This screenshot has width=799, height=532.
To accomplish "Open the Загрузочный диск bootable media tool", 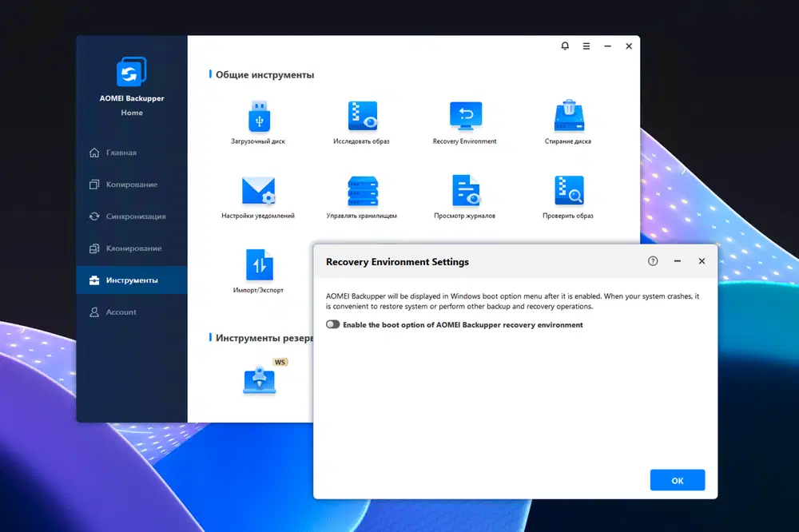I will pyautogui.click(x=259, y=122).
